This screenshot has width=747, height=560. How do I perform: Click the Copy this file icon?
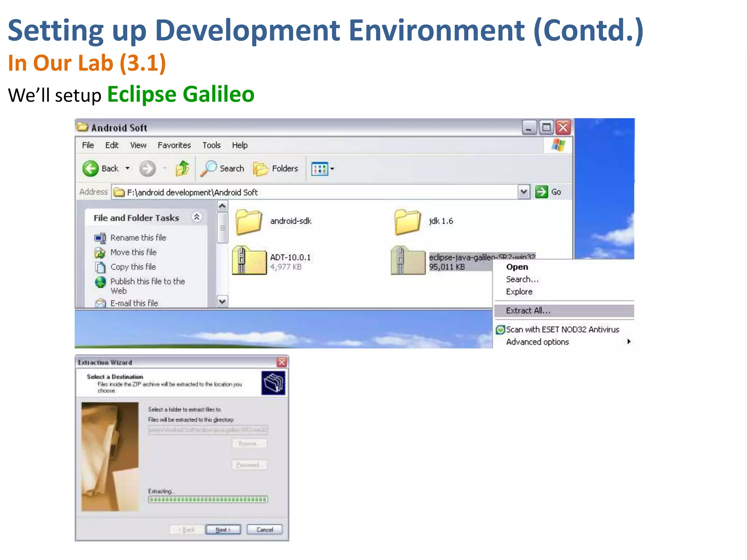pyautogui.click(x=100, y=267)
